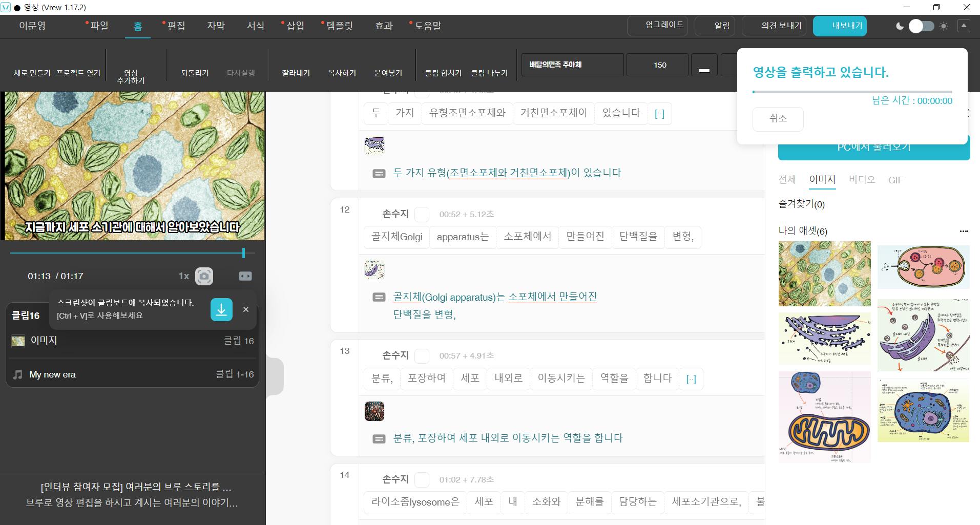980x525 pixels.
Task: Click 클립 합치기 merge clips
Action: pos(443,73)
